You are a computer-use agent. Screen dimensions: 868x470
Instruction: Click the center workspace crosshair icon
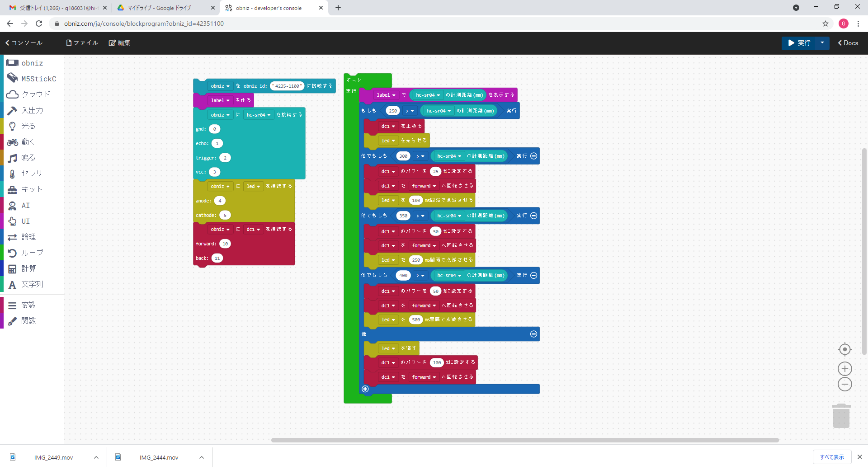click(x=844, y=349)
